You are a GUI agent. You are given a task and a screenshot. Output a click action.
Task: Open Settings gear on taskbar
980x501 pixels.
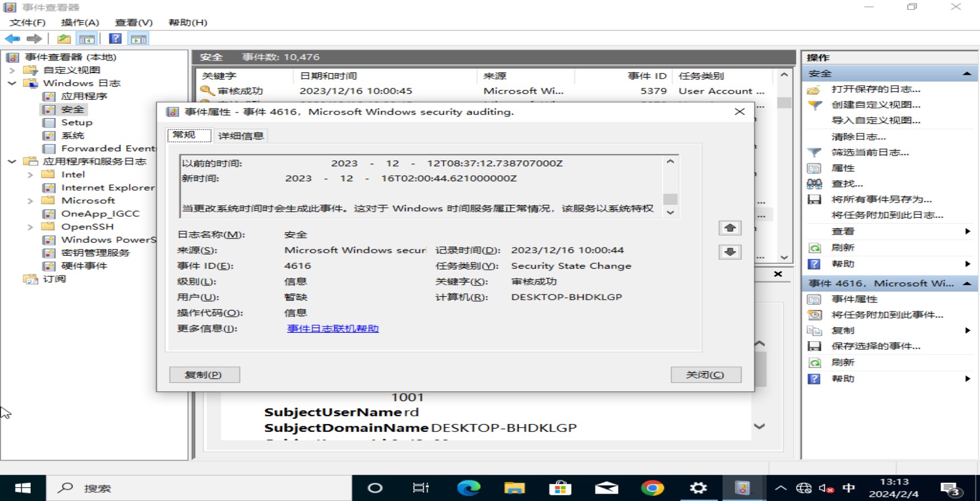pyautogui.click(x=698, y=488)
